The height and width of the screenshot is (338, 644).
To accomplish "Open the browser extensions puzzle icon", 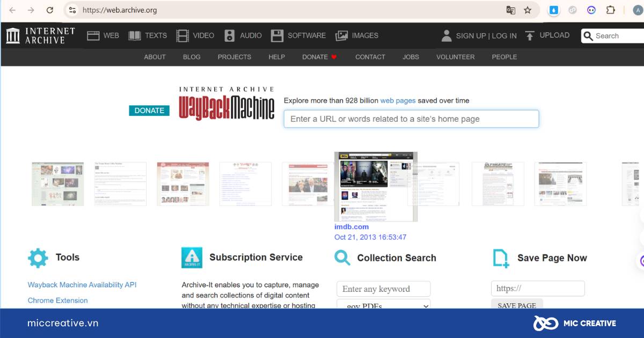I will click(610, 10).
